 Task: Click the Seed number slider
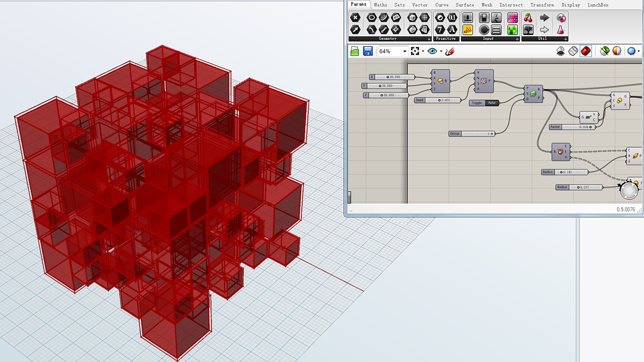tap(442, 100)
